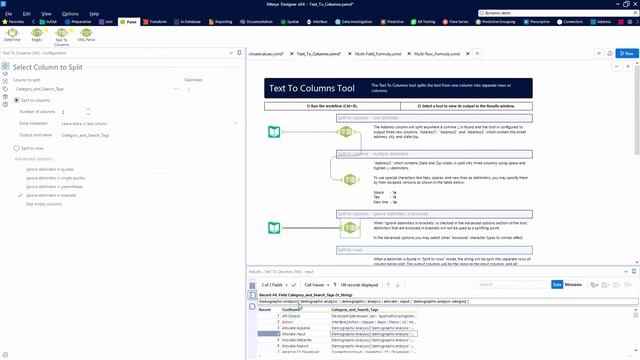
Task: Click the top Text To Columns tool on canvas
Action: click(346, 131)
